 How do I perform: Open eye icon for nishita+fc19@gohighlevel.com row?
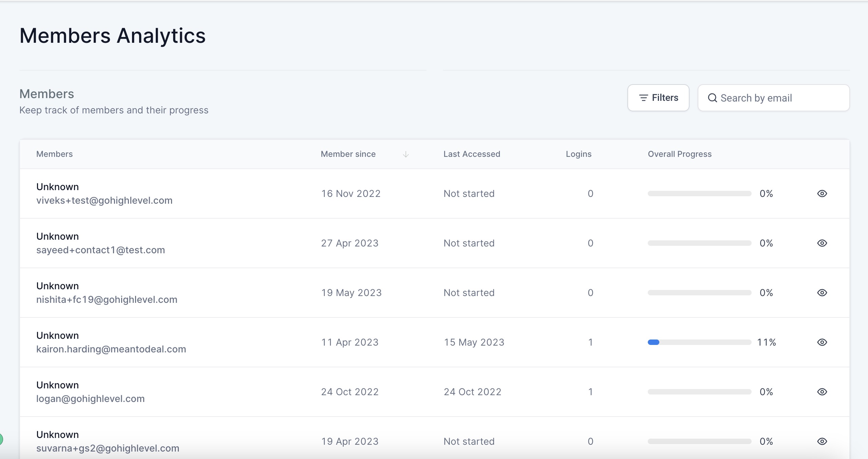pos(822,293)
